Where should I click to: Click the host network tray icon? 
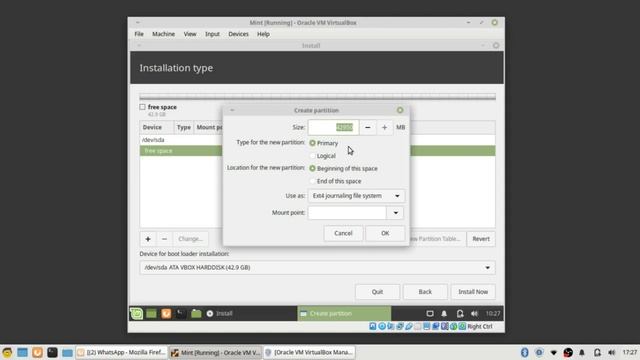[x=553, y=352]
